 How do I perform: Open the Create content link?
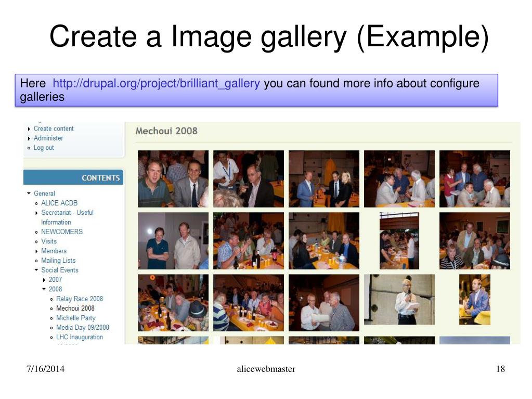(x=54, y=128)
